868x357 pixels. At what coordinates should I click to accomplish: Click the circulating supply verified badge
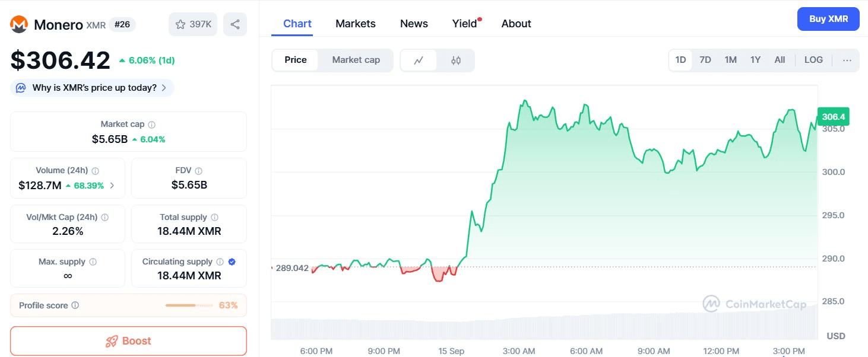coord(232,262)
